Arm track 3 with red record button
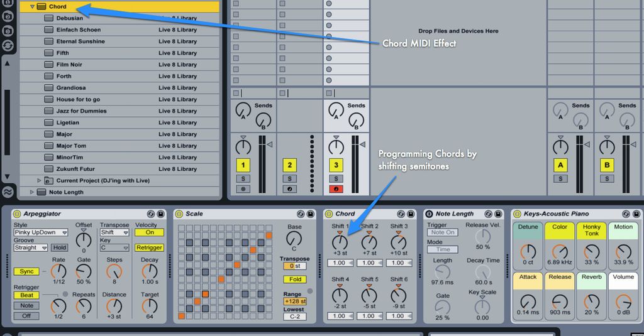Viewport: 644px width, 336px height. (x=336, y=189)
